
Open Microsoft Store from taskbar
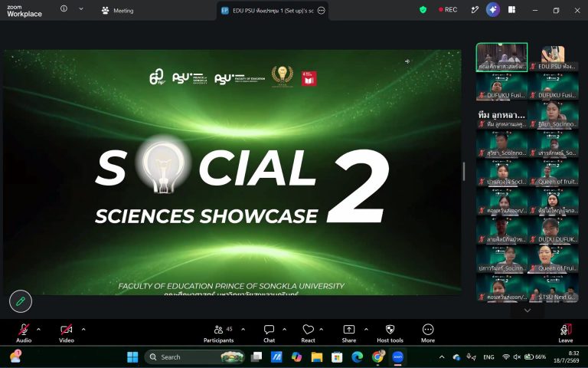[337, 357]
